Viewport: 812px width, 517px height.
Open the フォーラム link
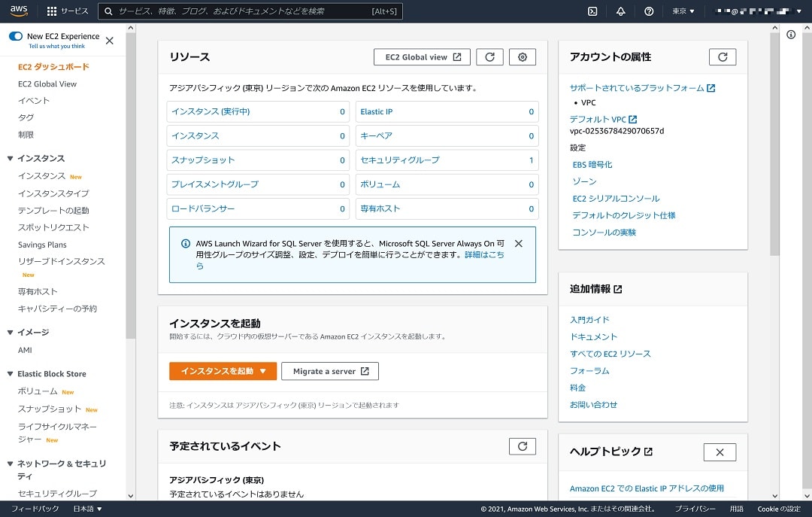(590, 371)
